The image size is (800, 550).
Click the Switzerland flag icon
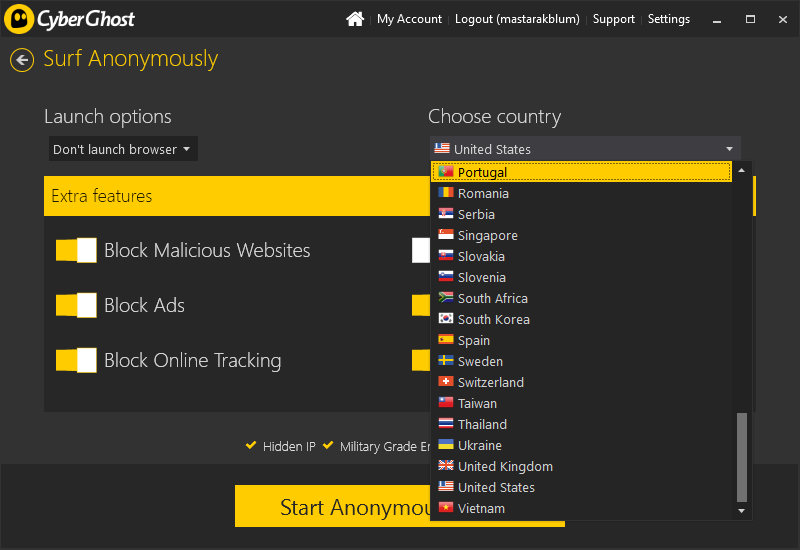446,381
